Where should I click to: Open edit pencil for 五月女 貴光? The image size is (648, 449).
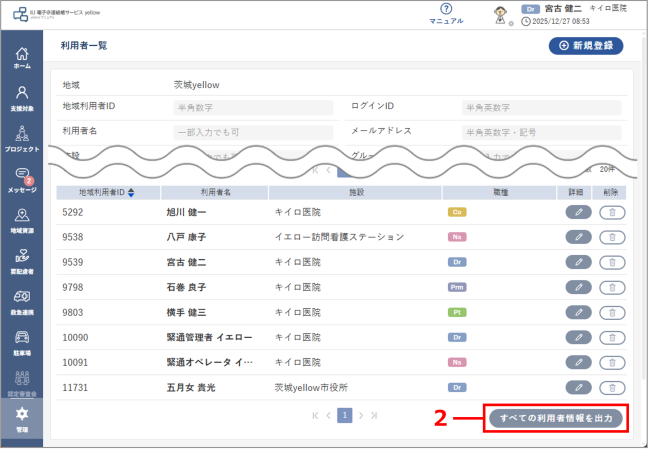click(577, 387)
